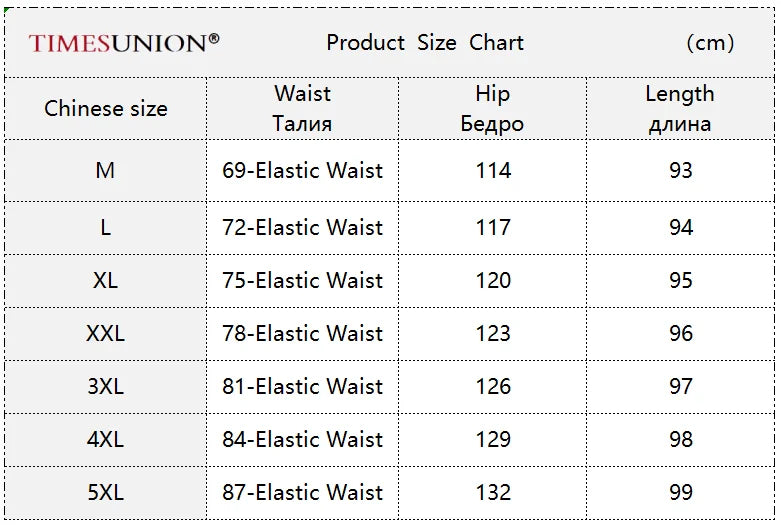781x525 pixels.
Task: Click the 78-Elastic Waist cell
Action: click(302, 333)
